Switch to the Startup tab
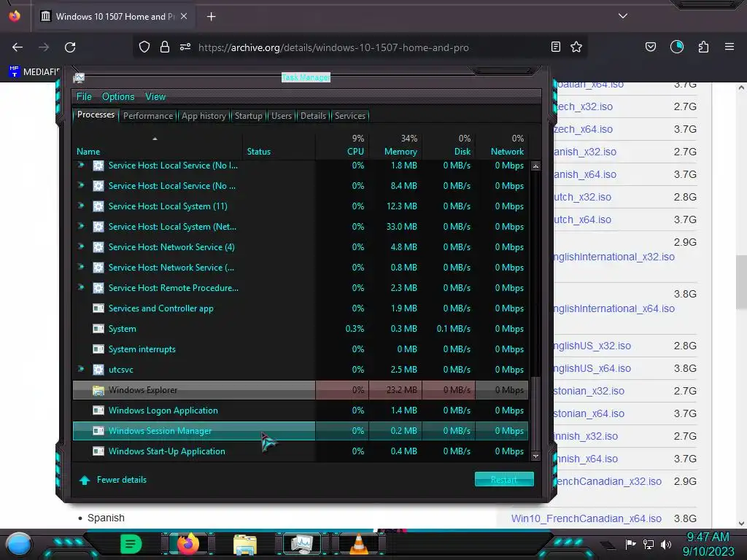Screen dimensions: 747x560 [x=248, y=116]
